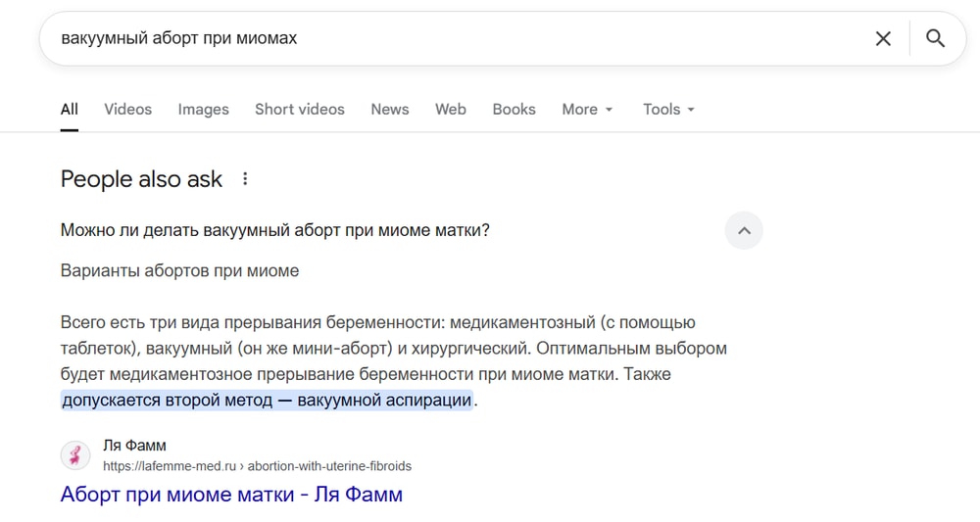This screenshot has width=980, height=522.
Task: Click the Ля Фамм site name
Action: click(134, 446)
